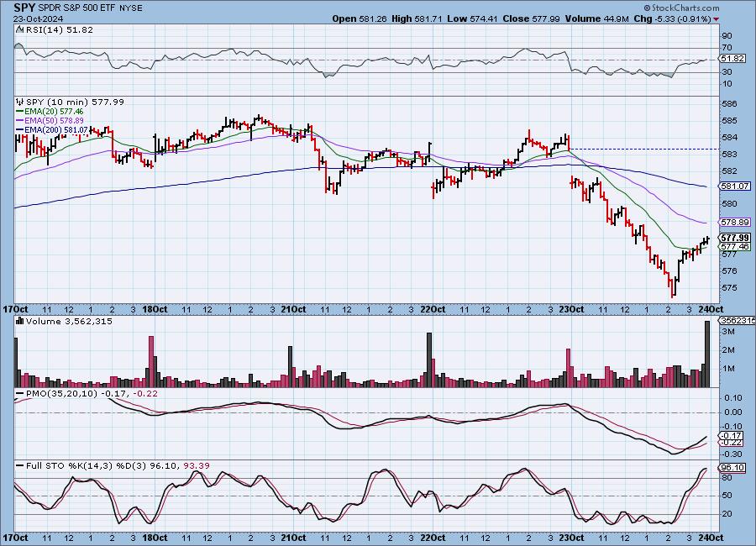Click the NYSE exchange label
This screenshot has height=546, width=756.
click(x=131, y=8)
